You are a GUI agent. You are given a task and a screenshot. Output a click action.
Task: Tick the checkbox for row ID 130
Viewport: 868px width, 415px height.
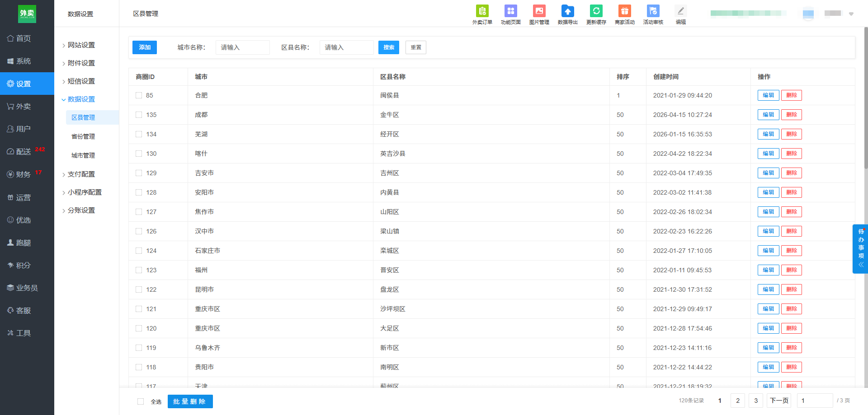pyautogui.click(x=139, y=154)
